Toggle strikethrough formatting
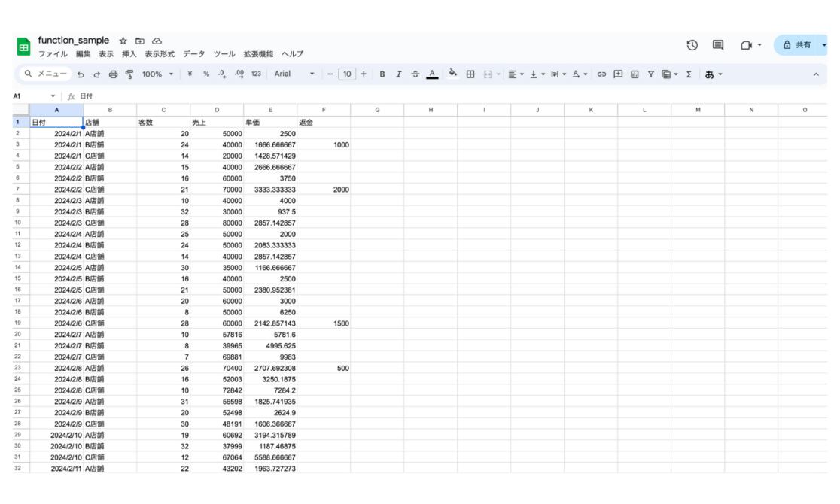 tap(415, 74)
